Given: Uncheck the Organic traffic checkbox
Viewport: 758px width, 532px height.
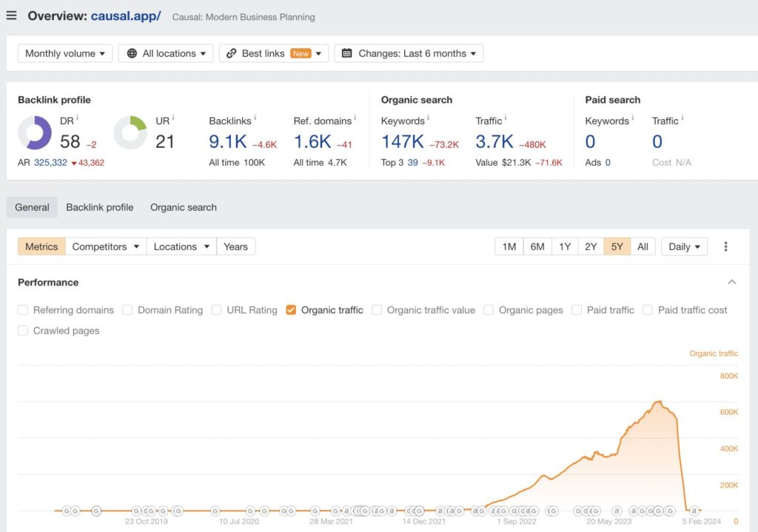Looking at the screenshot, I should pos(290,310).
